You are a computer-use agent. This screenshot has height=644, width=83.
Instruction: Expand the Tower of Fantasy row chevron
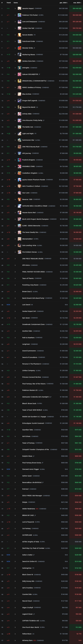coord(15,443)
